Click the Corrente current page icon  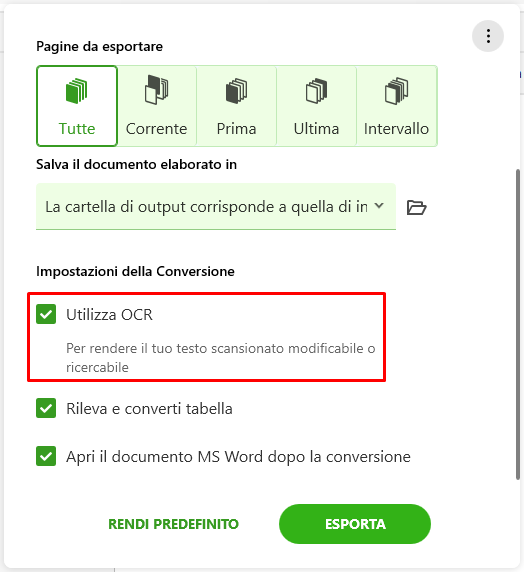[x=157, y=90]
